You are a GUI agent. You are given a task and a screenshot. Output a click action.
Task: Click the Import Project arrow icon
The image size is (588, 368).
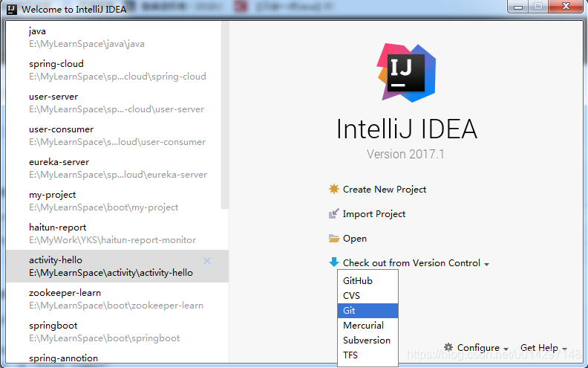(x=334, y=213)
